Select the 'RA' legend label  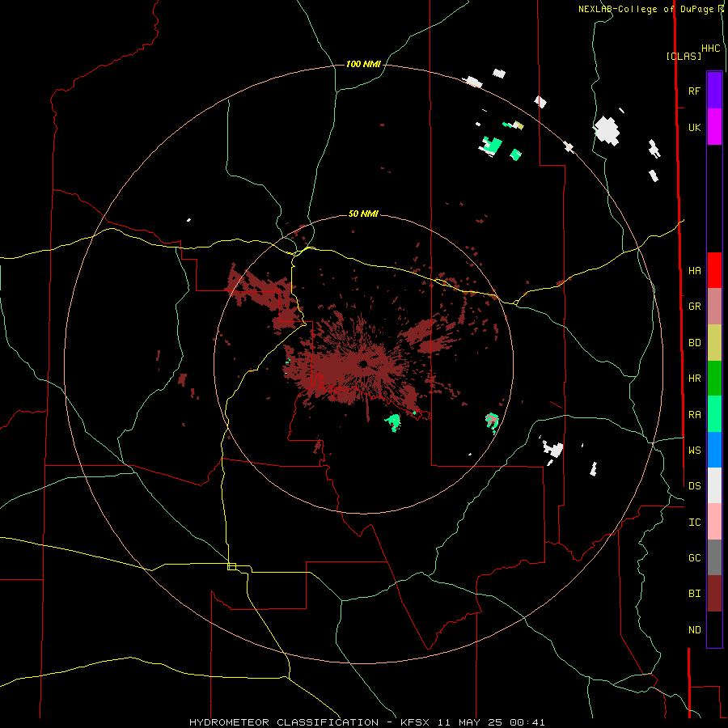694,415
